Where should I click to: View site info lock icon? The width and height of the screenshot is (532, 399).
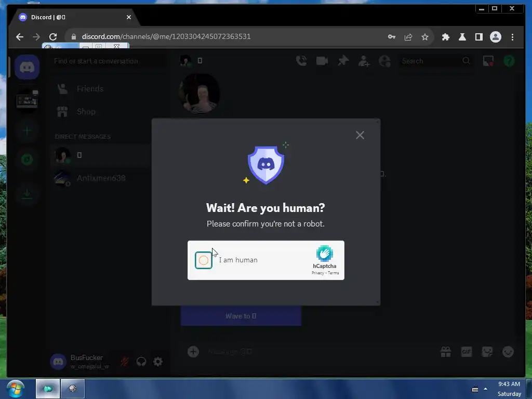click(x=74, y=37)
